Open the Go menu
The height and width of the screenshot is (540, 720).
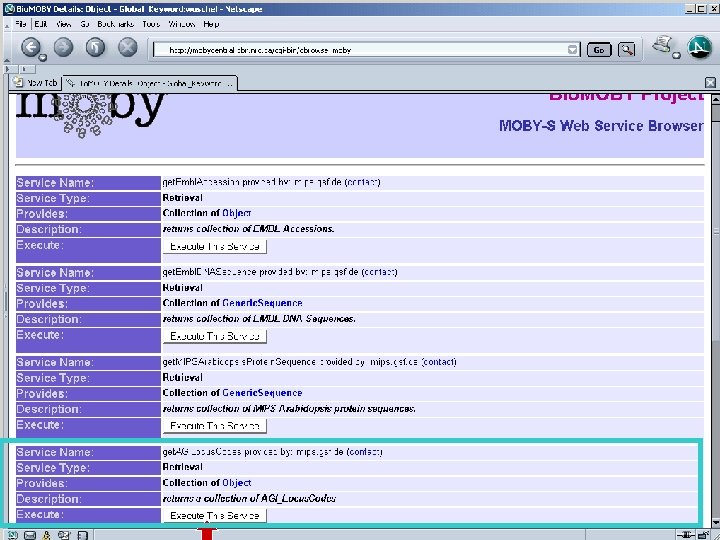click(84, 24)
